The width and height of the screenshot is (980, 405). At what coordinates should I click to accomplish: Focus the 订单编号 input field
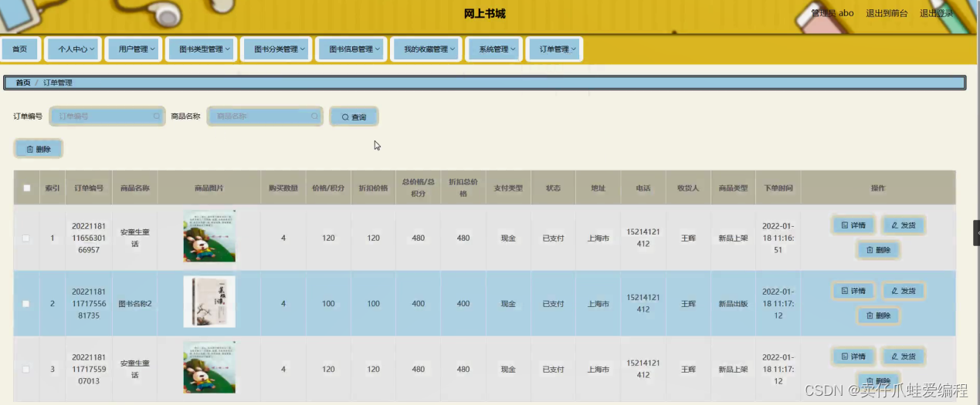coord(107,116)
